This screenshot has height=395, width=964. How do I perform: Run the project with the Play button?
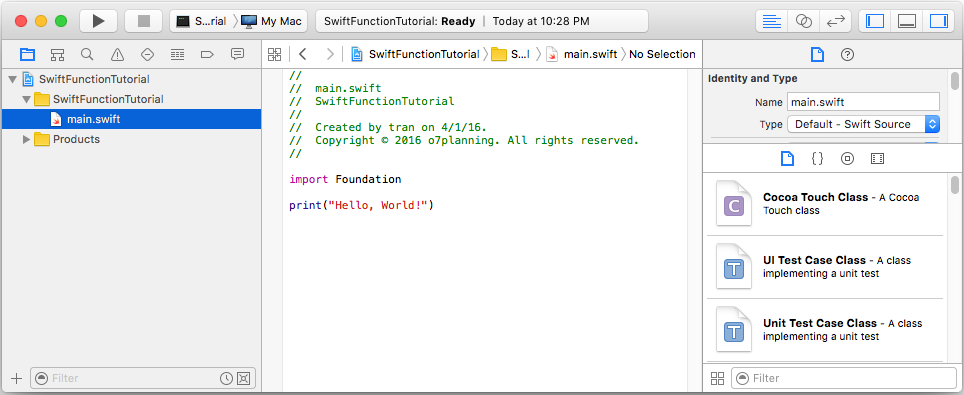(98, 21)
